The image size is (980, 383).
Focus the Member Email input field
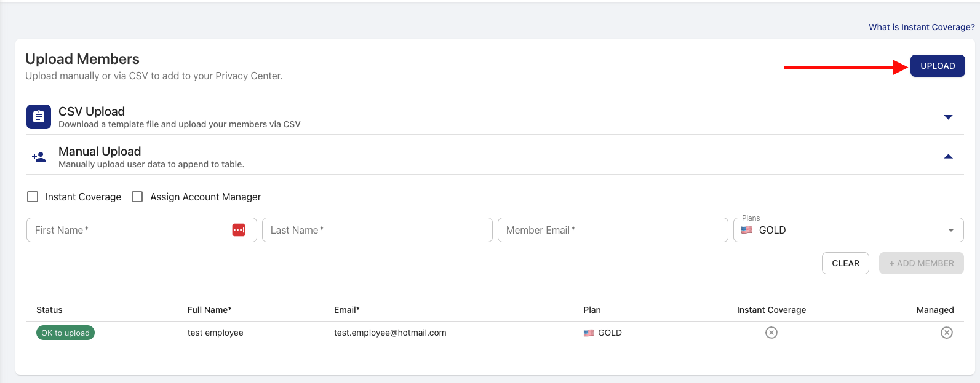(x=613, y=230)
